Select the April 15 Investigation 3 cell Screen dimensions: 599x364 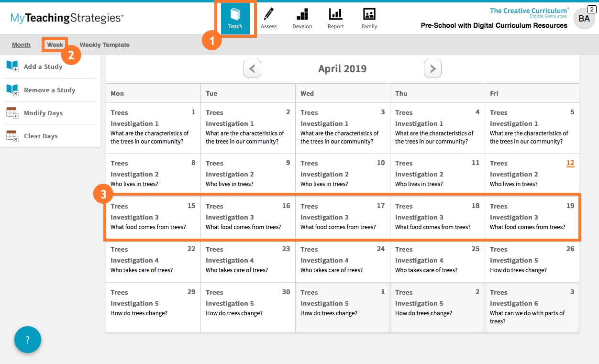(153, 217)
